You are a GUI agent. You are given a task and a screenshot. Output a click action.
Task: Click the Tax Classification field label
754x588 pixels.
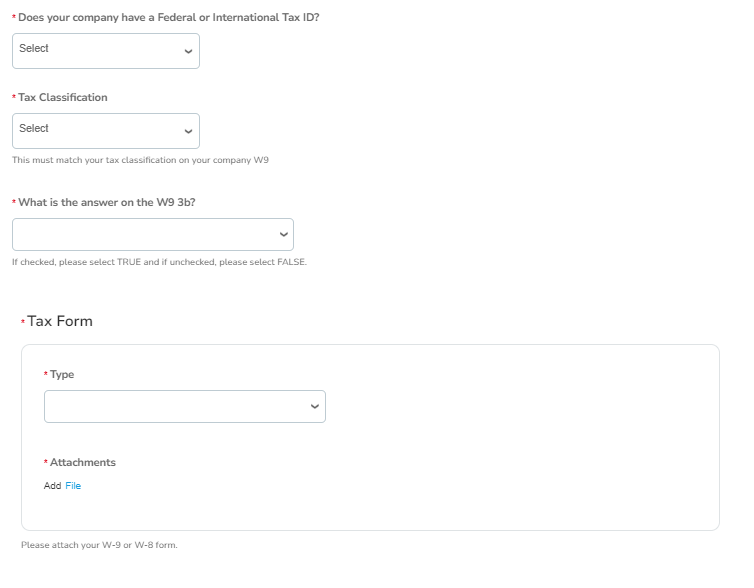[x=62, y=97]
